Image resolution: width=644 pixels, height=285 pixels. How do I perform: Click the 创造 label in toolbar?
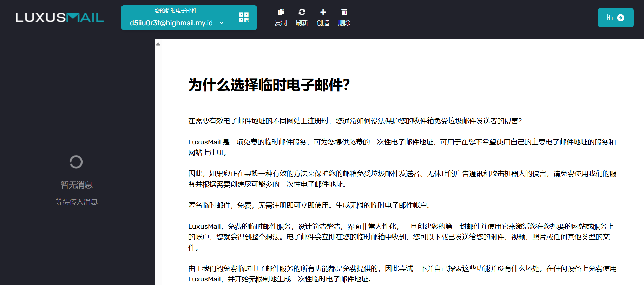(323, 23)
